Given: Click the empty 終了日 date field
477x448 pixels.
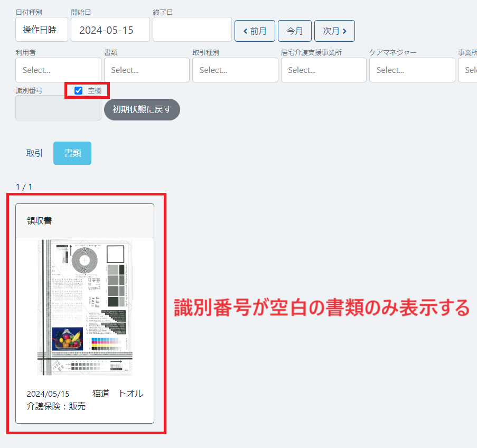Looking at the screenshot, I should [192, 30].
